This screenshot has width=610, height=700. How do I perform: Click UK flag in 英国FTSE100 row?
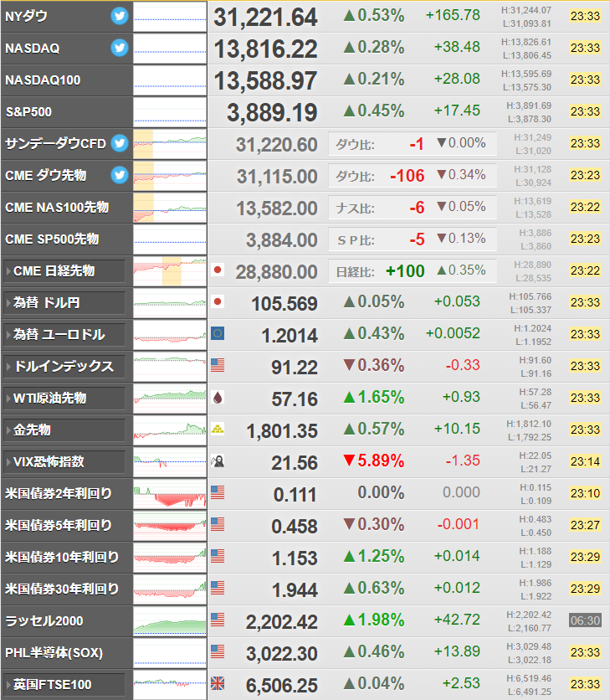(x=218, y=683)
